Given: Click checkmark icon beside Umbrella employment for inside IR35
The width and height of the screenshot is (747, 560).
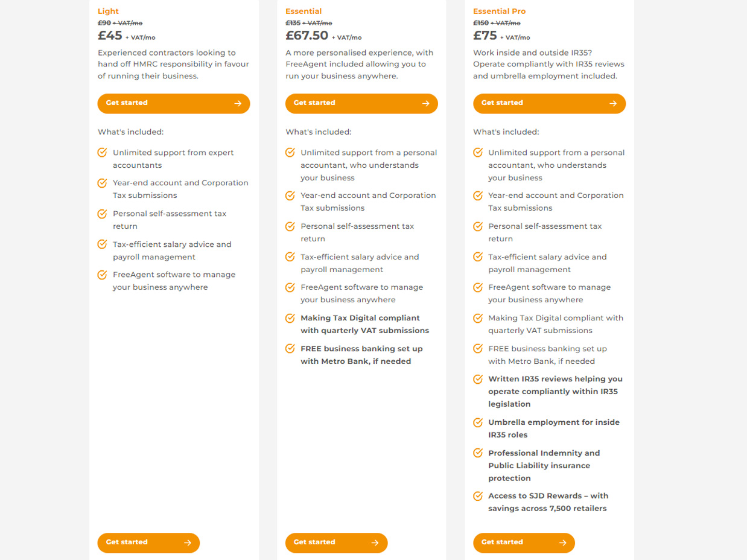Looking at the screenshot, I should 478,422.
